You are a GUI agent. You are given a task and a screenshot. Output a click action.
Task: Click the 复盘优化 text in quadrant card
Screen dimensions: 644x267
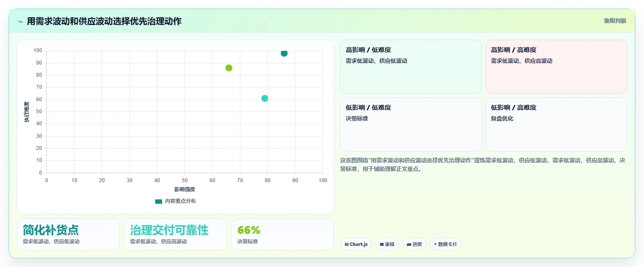[x=502, y=118]
